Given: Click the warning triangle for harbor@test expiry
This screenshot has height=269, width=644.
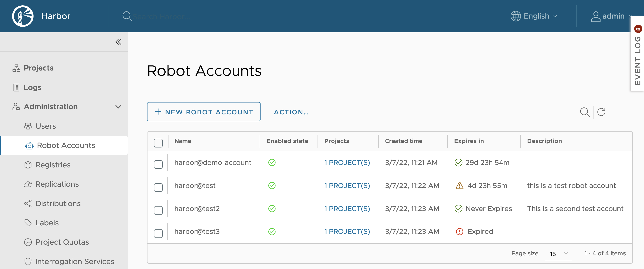Looking at the screenshot, I should (459, 186).
